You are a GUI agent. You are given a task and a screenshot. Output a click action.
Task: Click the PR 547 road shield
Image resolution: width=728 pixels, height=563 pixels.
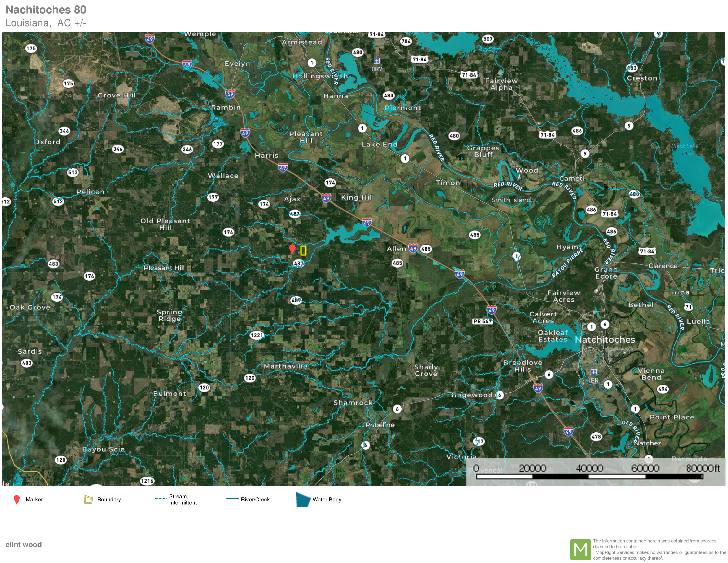click(x=482, y=321)
